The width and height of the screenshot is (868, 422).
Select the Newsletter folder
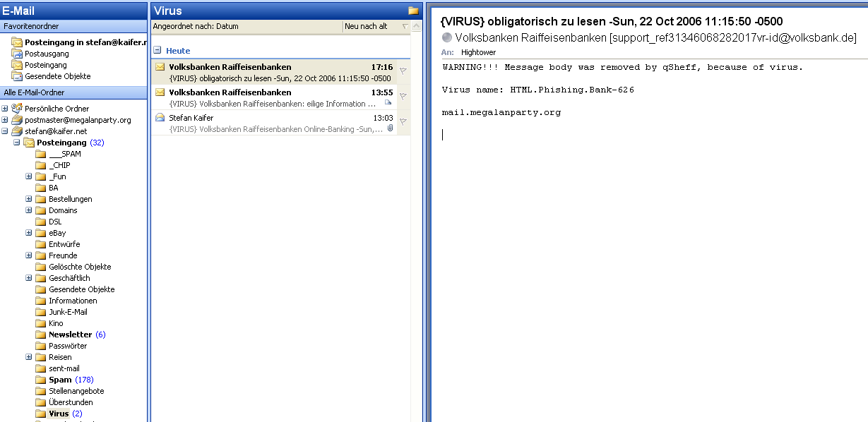[70, 334]
